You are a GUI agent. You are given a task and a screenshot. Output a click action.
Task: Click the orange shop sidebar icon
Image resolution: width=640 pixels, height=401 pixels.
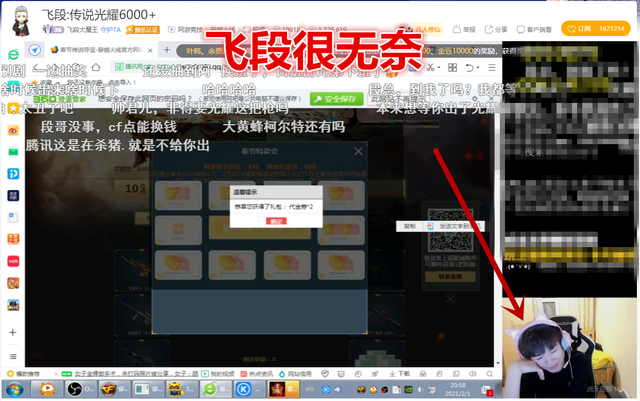pyautogui.click(x=13, y=239)
